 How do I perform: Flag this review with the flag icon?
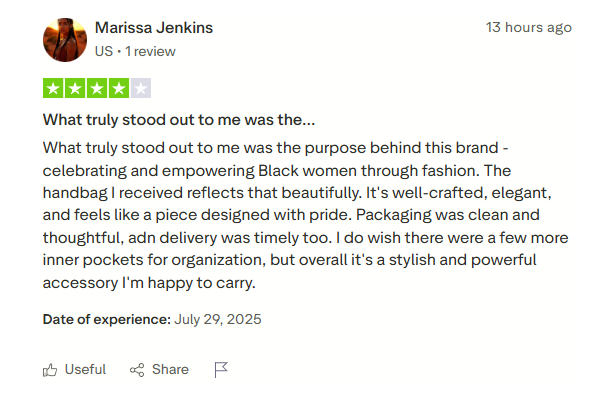pyautogui.click(x=221, y=370)
